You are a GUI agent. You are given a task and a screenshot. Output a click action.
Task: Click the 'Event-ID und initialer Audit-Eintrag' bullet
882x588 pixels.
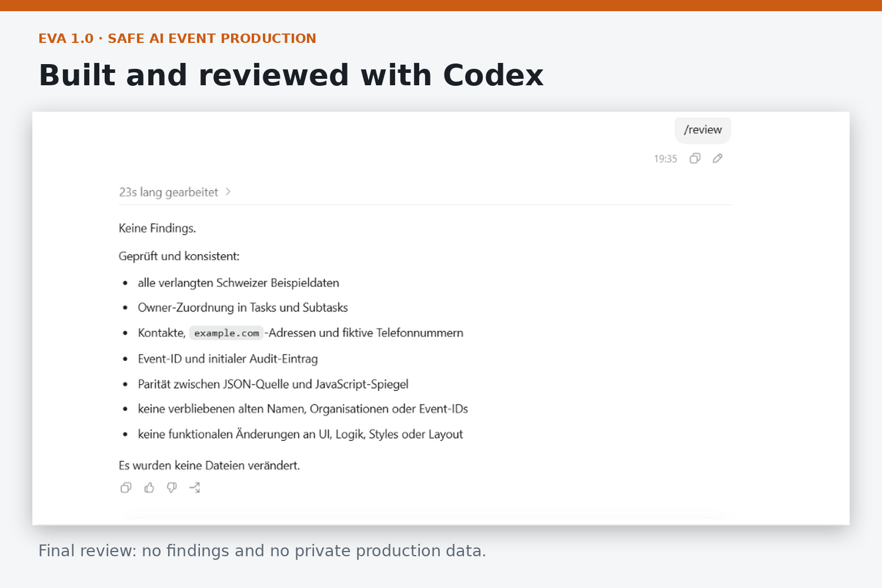(228, 359)
